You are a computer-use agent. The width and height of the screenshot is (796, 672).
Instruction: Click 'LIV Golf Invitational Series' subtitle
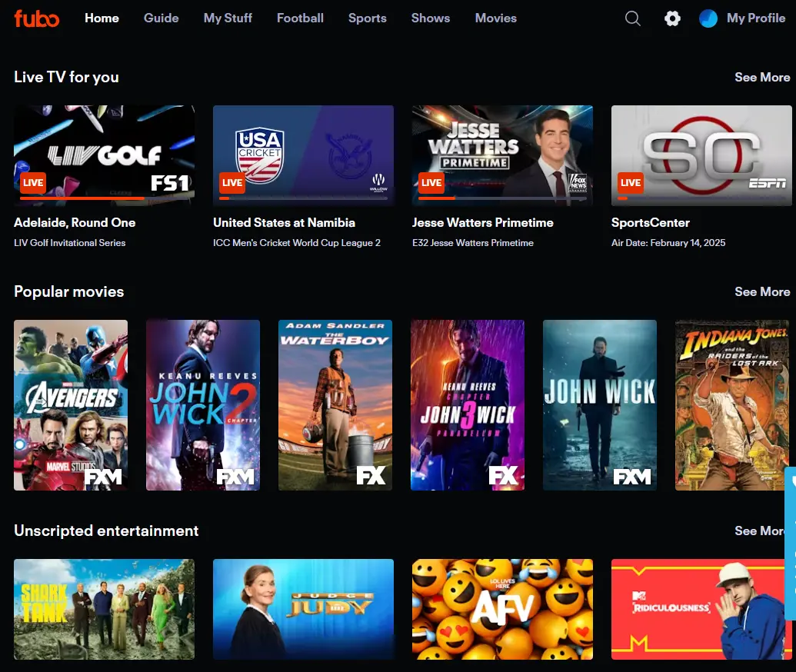[69, 243]
